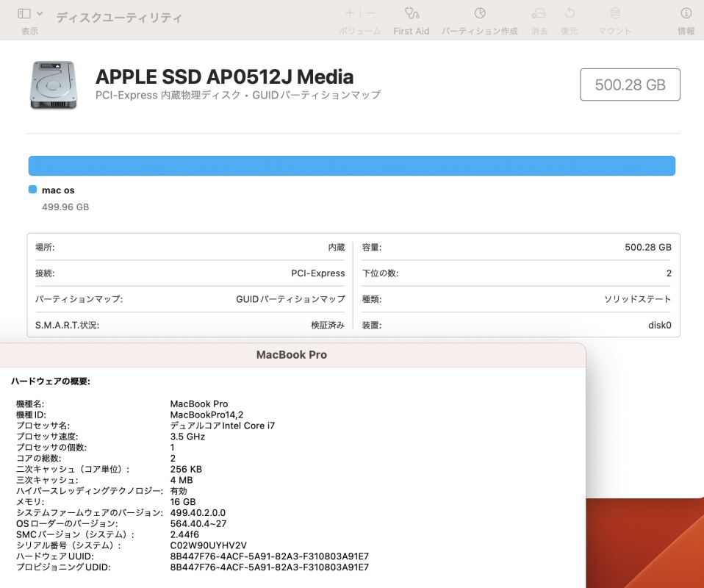This screenshot has width=704, height=588.
Task: Click the 消去 label in toolbar
Action: [x=539, y=31]
